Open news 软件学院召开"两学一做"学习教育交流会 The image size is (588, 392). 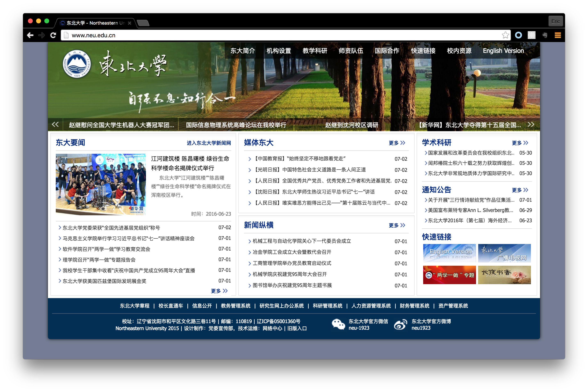pos(106,249)
